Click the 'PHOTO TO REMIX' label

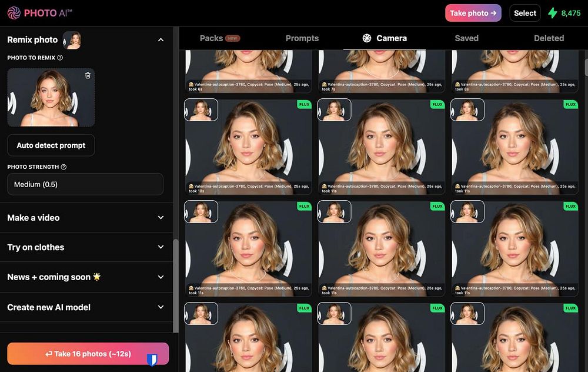tap(31, 58)
